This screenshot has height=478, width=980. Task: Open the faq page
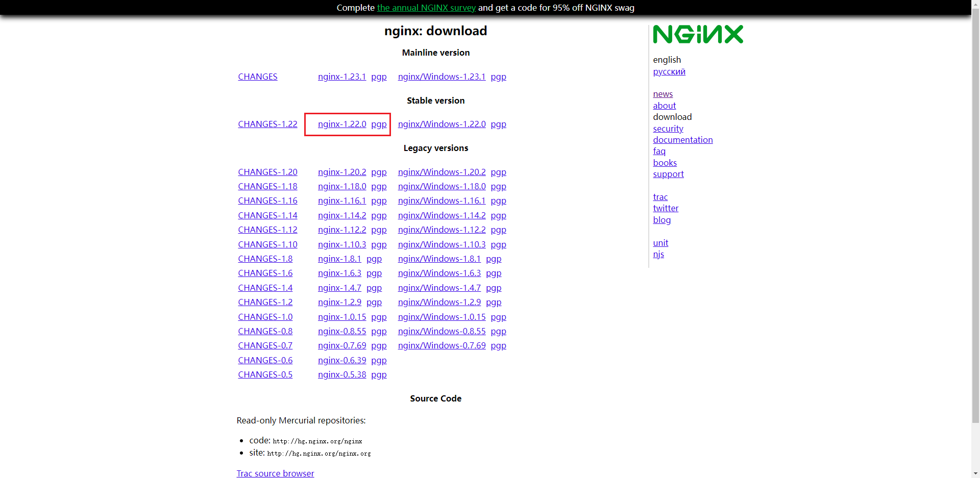point(659,151)
